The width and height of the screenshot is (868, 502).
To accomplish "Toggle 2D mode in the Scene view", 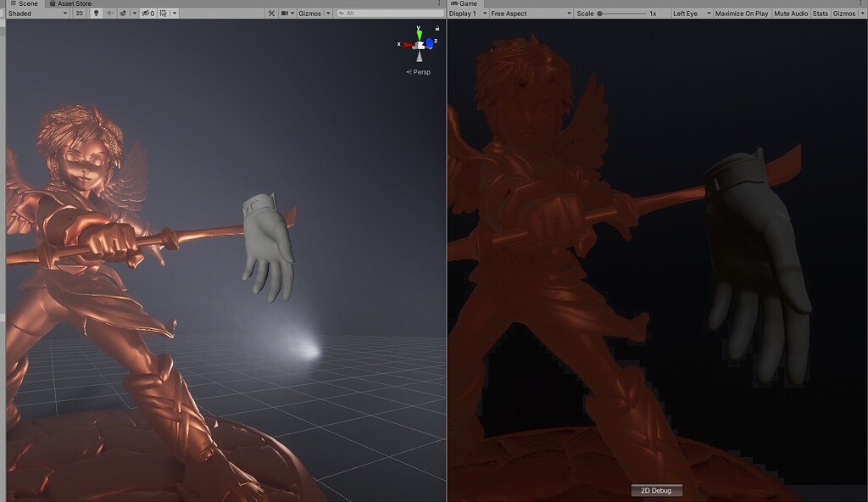I will coord(80,14).
